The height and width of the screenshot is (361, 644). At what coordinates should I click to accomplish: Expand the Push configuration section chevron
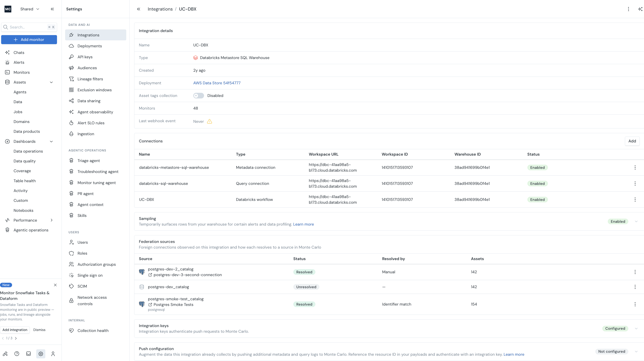coord(636,351)
